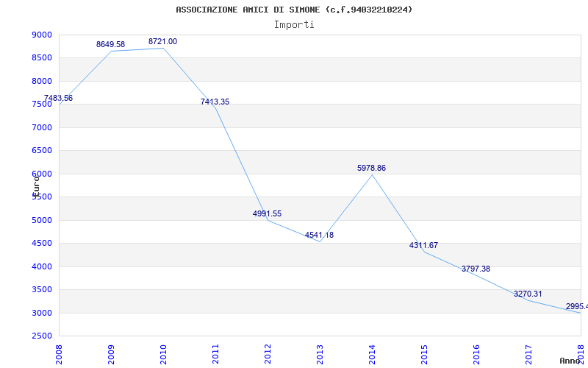Click the Importi subtitle
588x368 pixels.
pyautogui.click(x=294, y=25)
